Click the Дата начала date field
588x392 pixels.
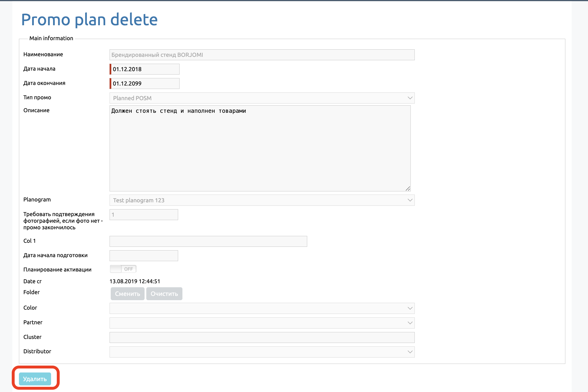(145, 69)
